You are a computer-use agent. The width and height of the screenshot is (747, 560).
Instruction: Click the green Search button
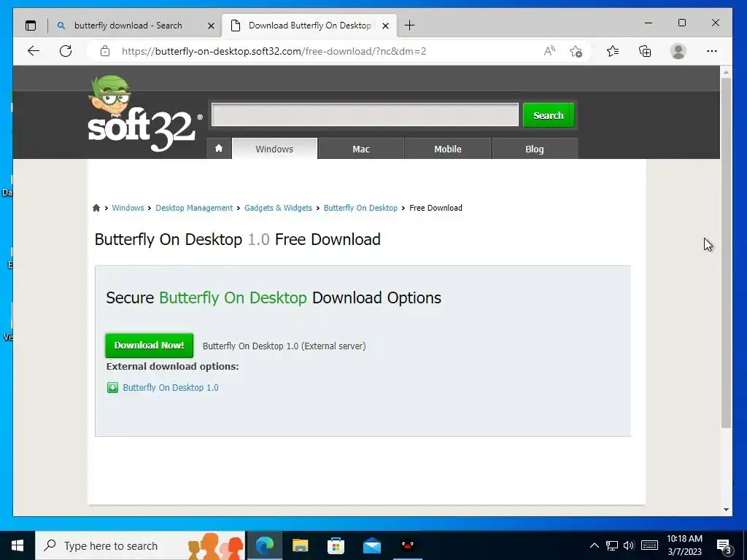(x=549, y=115)
